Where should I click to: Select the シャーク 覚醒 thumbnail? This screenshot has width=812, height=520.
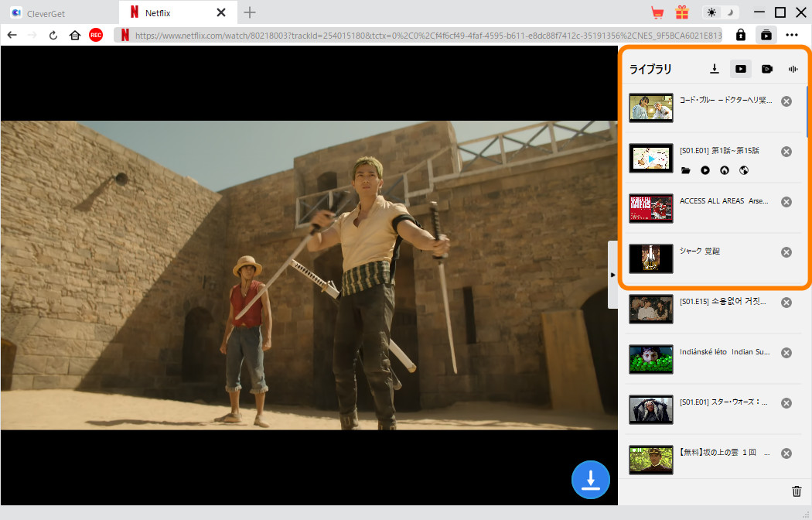click(651, 258)
